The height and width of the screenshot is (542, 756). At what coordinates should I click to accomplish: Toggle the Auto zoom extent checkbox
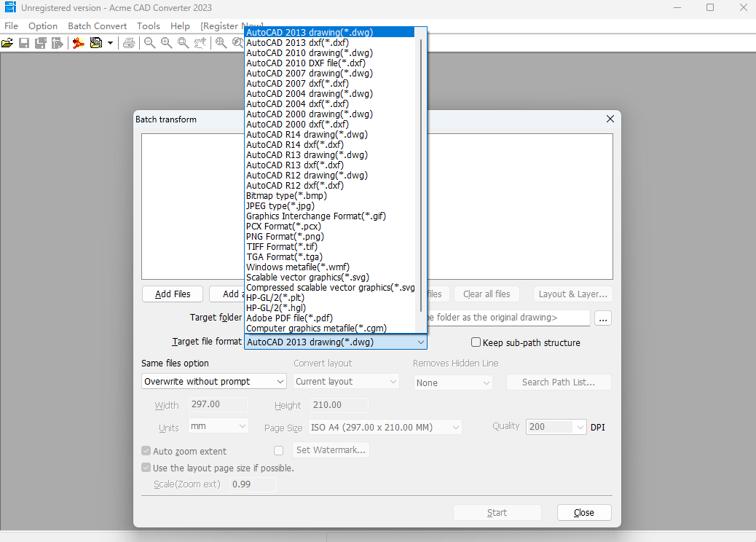pyautogui.click(x=146, y=451)
